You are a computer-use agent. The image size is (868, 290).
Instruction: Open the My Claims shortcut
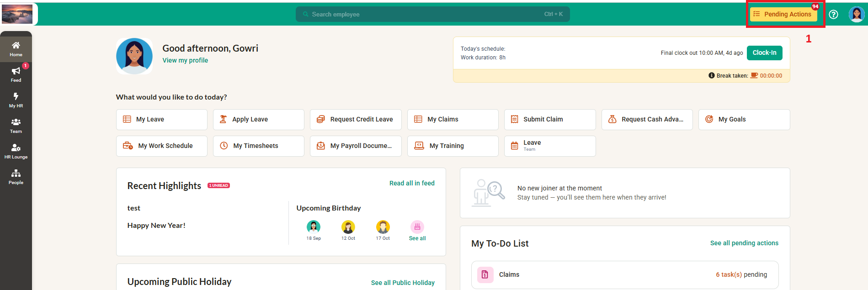click(453, 120)
